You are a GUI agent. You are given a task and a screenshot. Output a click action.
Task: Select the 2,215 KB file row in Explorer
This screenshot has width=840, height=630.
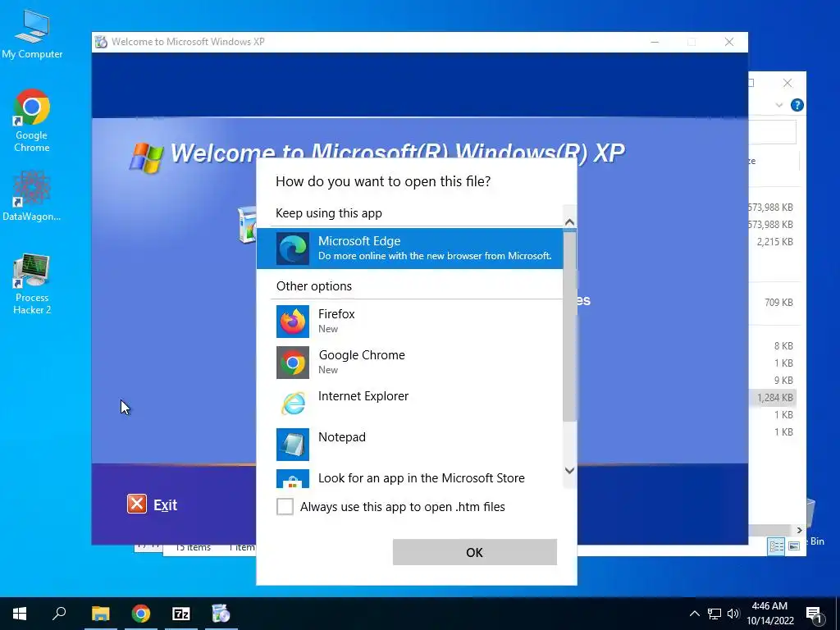774,242
